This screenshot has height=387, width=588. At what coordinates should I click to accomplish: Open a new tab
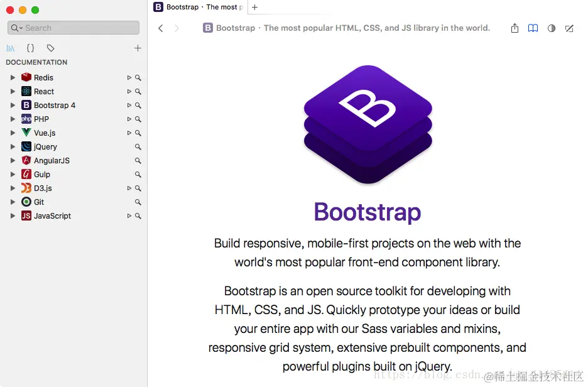pos(254,7)
